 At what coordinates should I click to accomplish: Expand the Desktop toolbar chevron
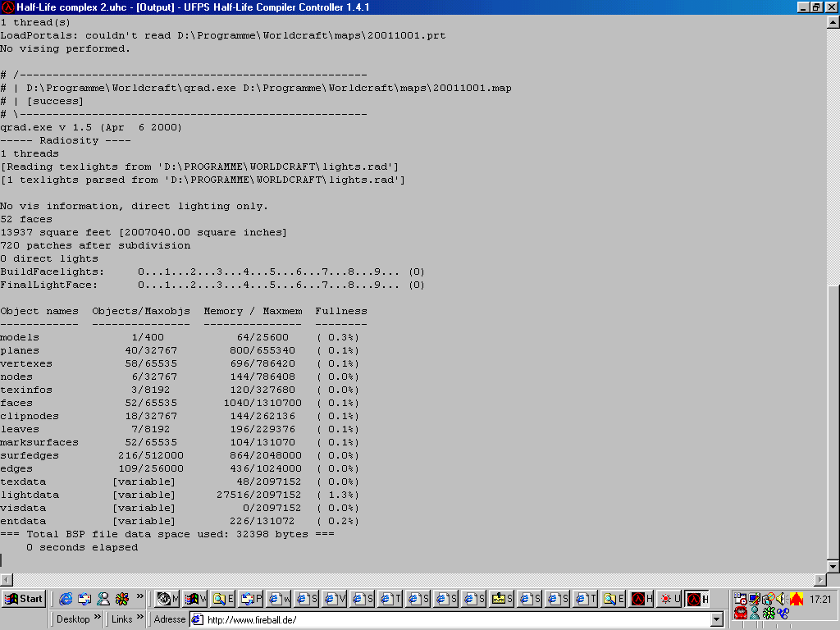coord(97,618)
